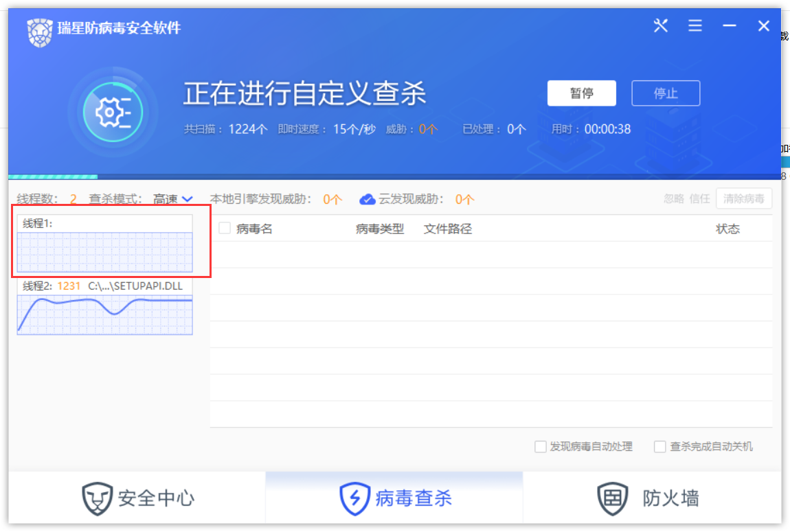Enable 发现病毒自动处理 checkbox
The image size is (790, 532).
click(540, 446)
